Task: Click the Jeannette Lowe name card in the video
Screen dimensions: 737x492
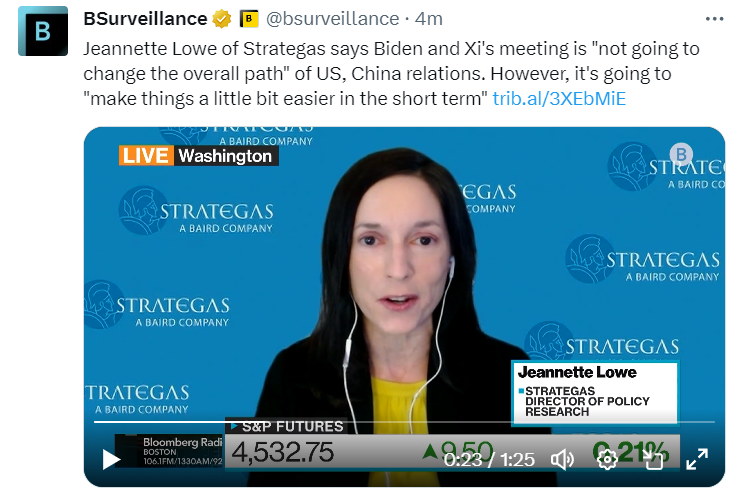Action: coord(595,393)
